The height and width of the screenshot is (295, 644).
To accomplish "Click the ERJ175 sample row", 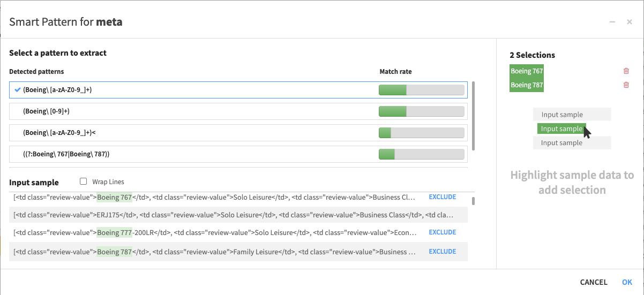I will tap(238, 215).
